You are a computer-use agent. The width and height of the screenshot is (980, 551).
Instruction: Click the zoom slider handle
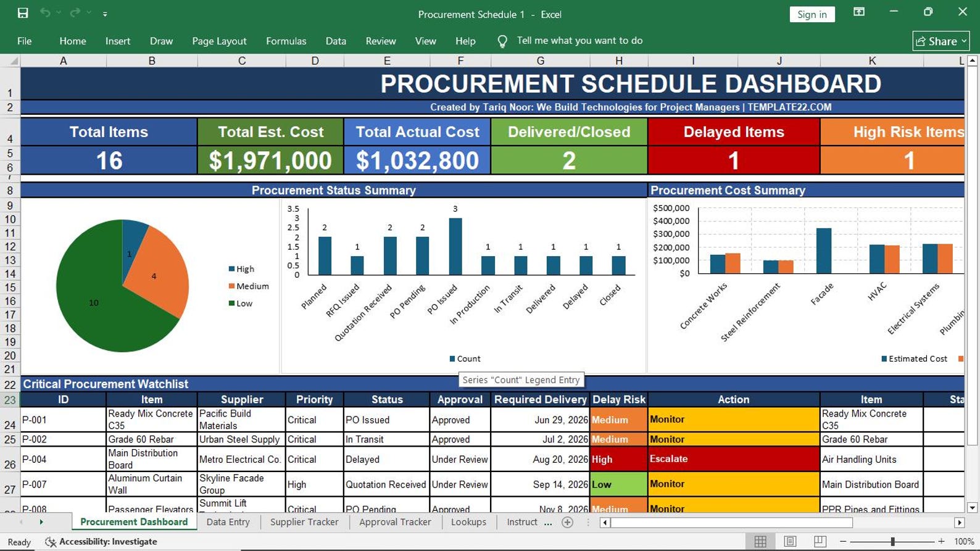[x=892, y=542]
